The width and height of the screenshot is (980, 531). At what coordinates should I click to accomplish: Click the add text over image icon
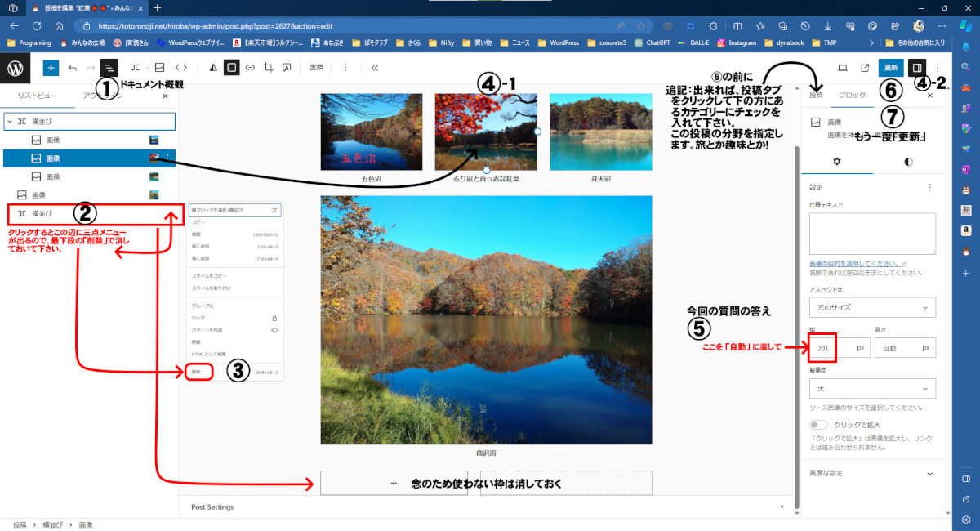[287, 68]
